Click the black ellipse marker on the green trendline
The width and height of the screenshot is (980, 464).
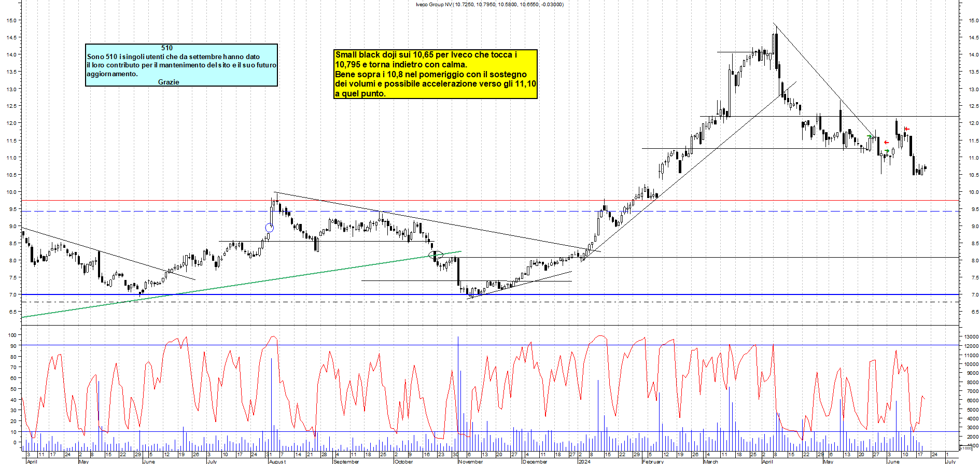coord(436,255)
